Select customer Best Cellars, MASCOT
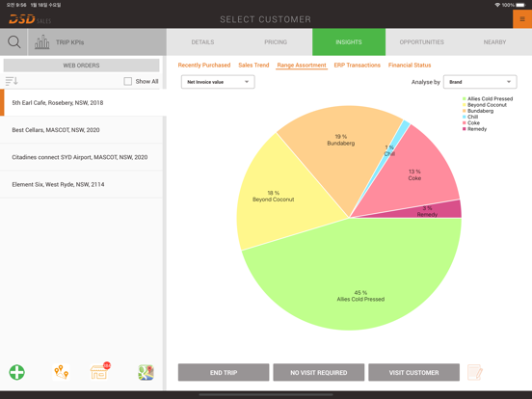 [81, 130]
